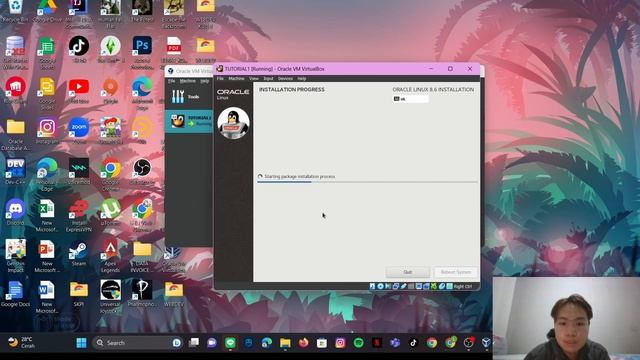Open the New Microsoft Word document
Screen dimensions: 640x360
click(x=47, y=297)
